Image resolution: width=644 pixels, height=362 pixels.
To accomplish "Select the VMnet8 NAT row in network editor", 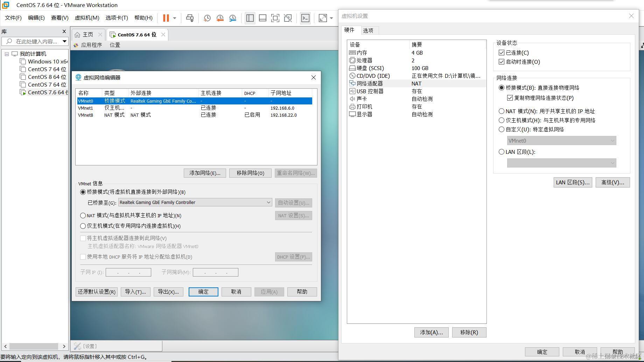I will tap(195, 115).
